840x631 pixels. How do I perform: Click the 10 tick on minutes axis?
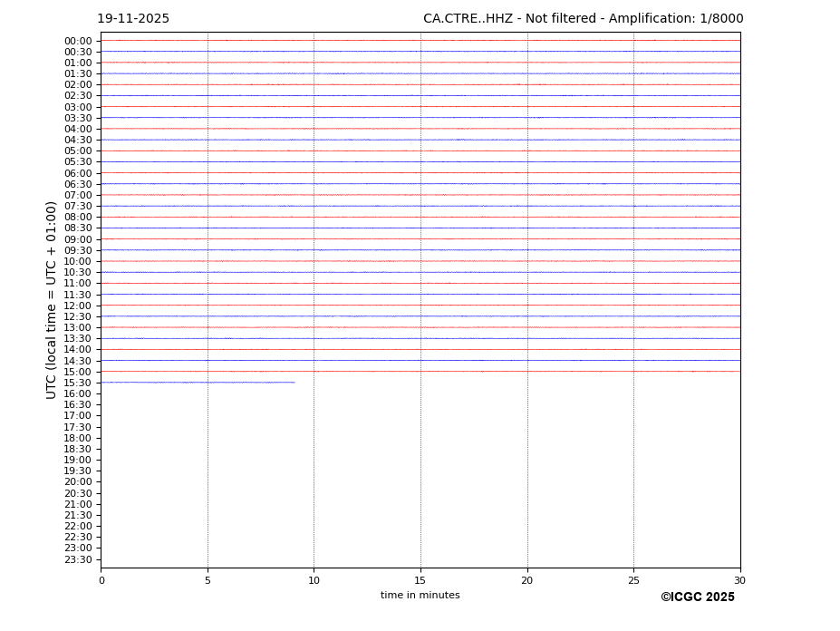click(314, 580)
